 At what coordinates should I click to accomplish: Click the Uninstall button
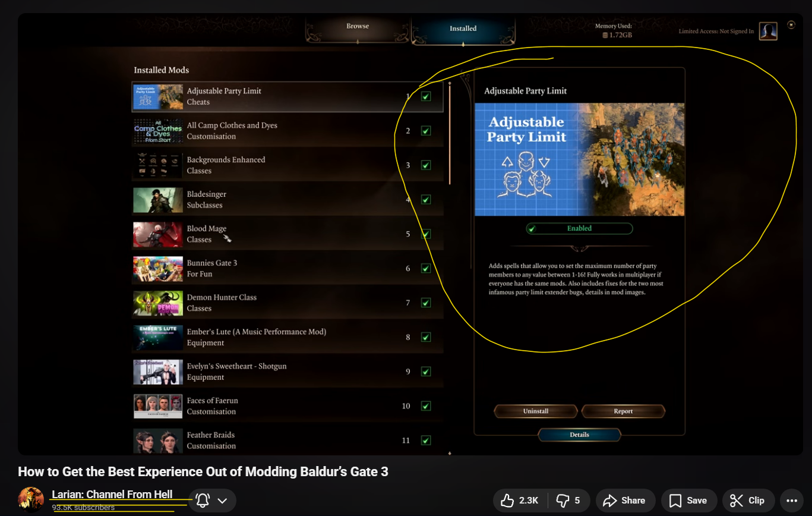click(x=536, y=411)
